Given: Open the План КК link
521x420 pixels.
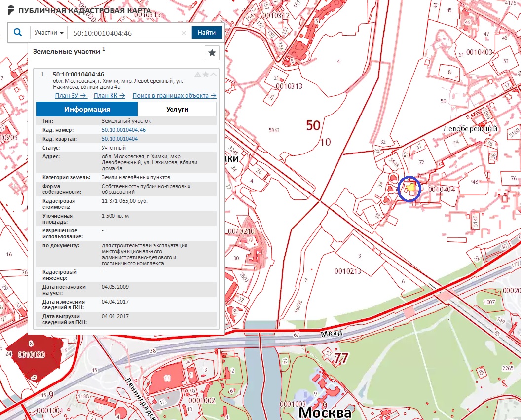Looking at the screenshot, I should tap(109, 96).
